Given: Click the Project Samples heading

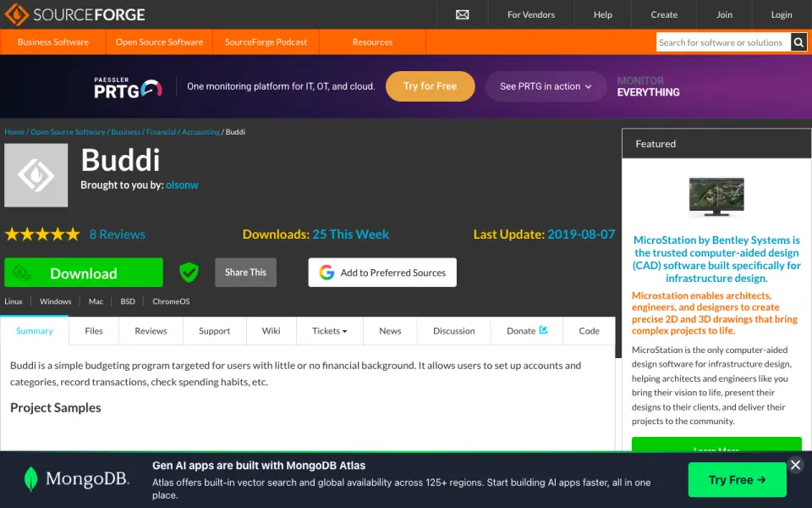Looking at the screenshot, I should point(56,407).
